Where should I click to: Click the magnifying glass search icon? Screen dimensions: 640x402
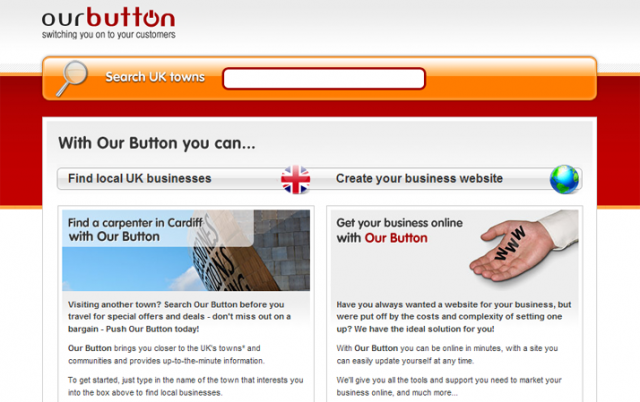click(x=72, y=78)
